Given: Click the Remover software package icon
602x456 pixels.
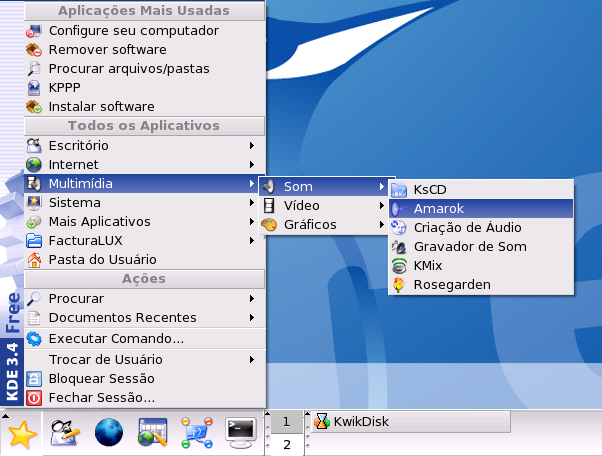Looking at the screenshot, I should click(34, 50).
